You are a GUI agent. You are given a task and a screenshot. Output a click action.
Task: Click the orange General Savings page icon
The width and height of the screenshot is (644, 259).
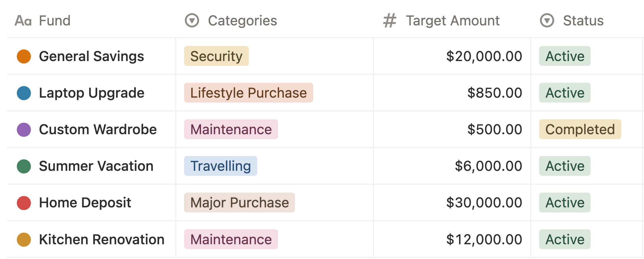24,56
